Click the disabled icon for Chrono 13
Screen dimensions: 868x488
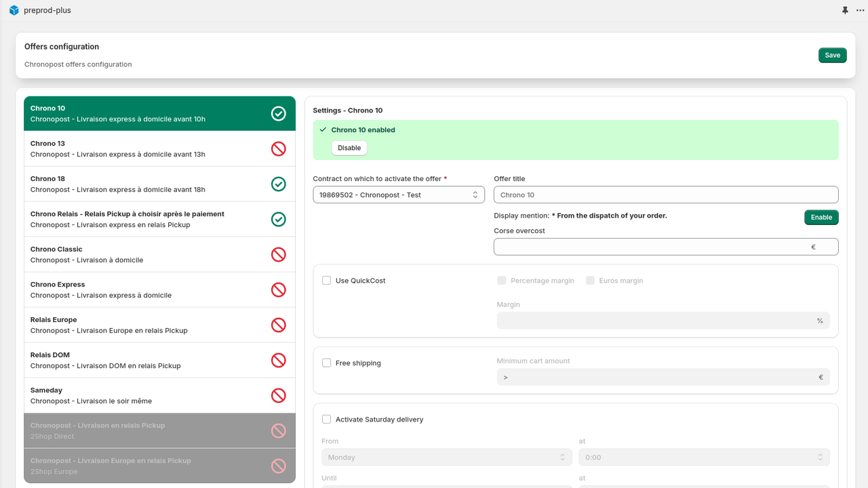[x=279, y=149]
